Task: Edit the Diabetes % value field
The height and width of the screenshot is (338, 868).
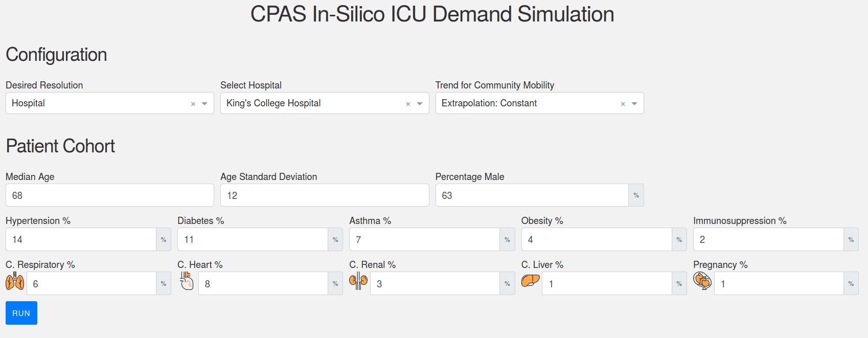Action: [253, 239]
